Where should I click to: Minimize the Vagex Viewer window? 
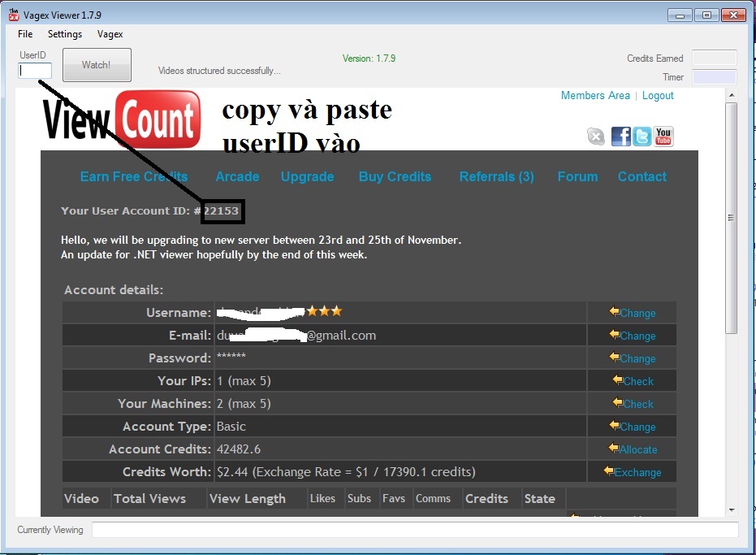pyautogui.click(x=680, y=15)
